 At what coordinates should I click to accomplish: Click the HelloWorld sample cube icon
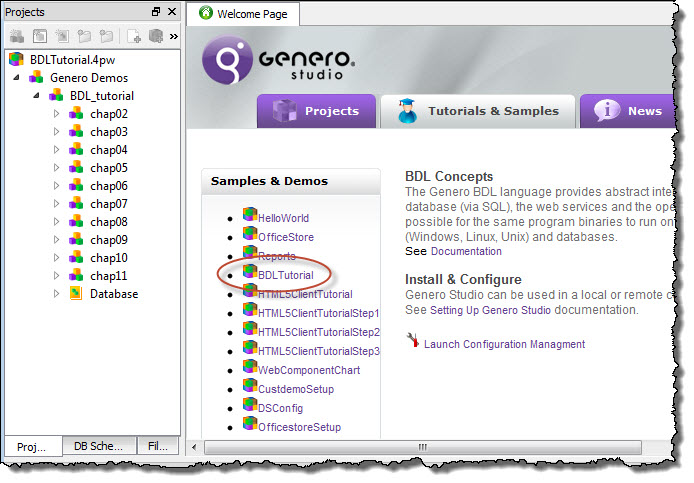coord(250,216)
